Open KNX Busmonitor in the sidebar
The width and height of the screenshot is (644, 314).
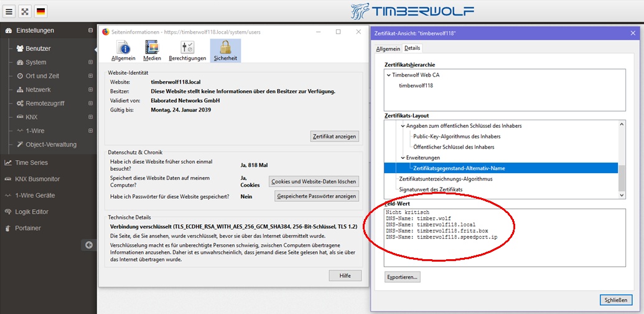coord(37,179)
